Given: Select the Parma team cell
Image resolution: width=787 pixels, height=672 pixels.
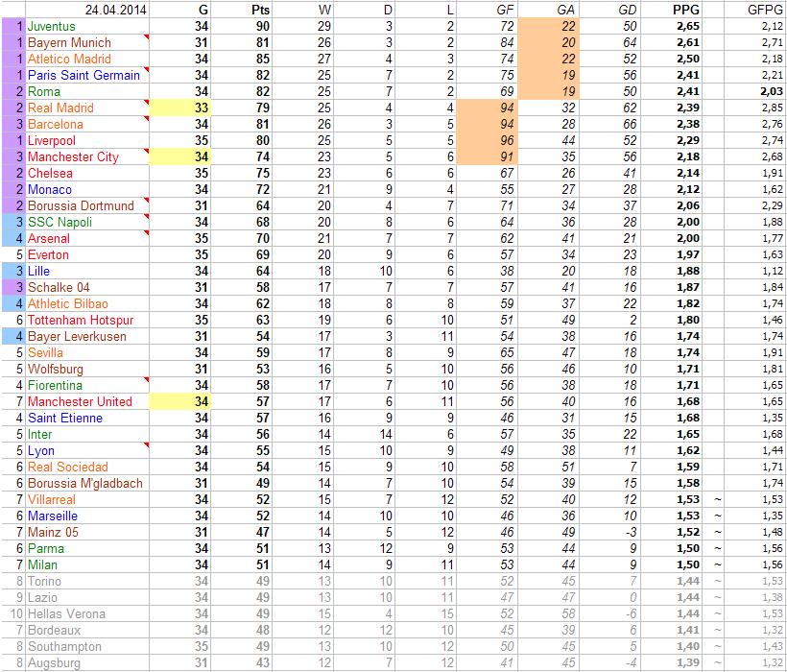Looking at the screenshot, I should point(87,548).
